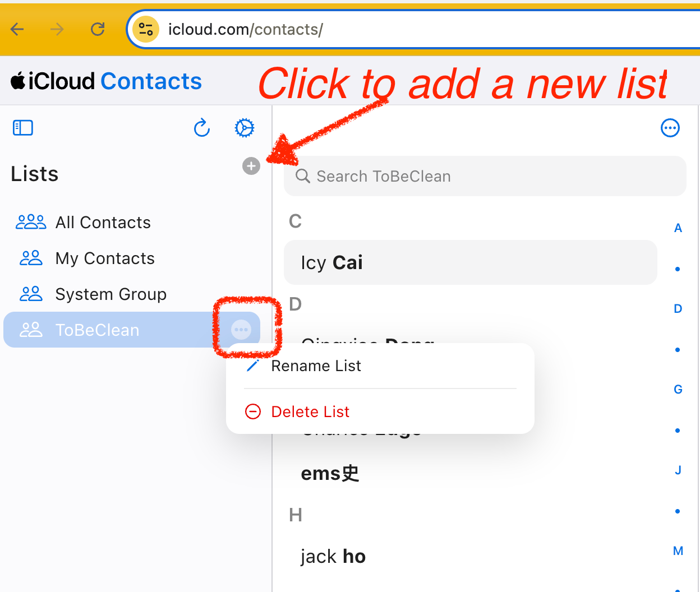The width and height of the screenshot is (700, 592).
Task: Go back in the browser
Action: point(17,29)
